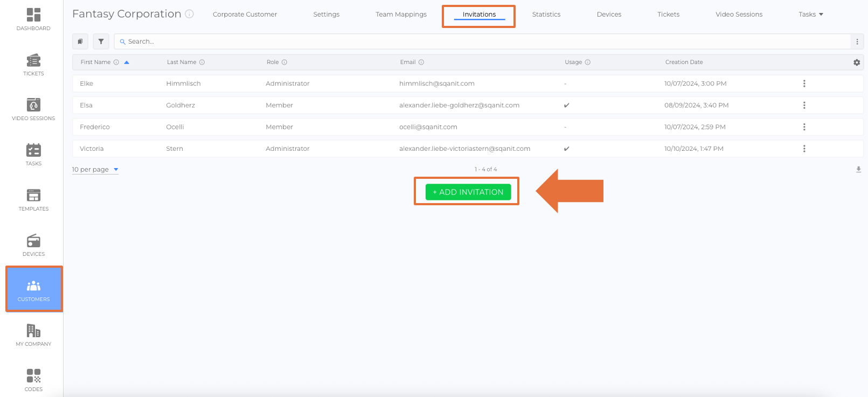This screenshot has height=397, width=868.
Task: Download the invitations list
Action: [858, 170]
